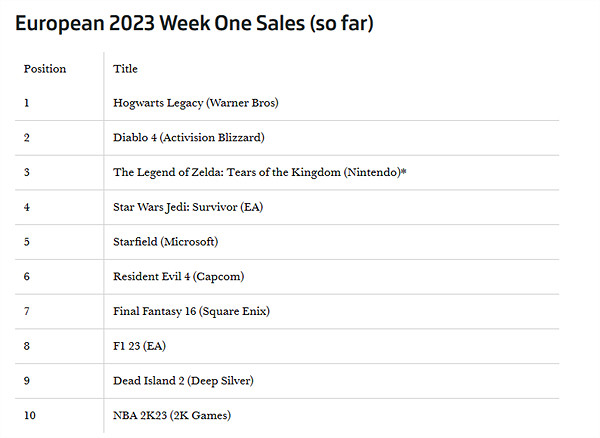Select the Resident Evil 4 (Capcom) row
Image resolution: width=600 pixels, height=438 pixels.
[178, 276]
